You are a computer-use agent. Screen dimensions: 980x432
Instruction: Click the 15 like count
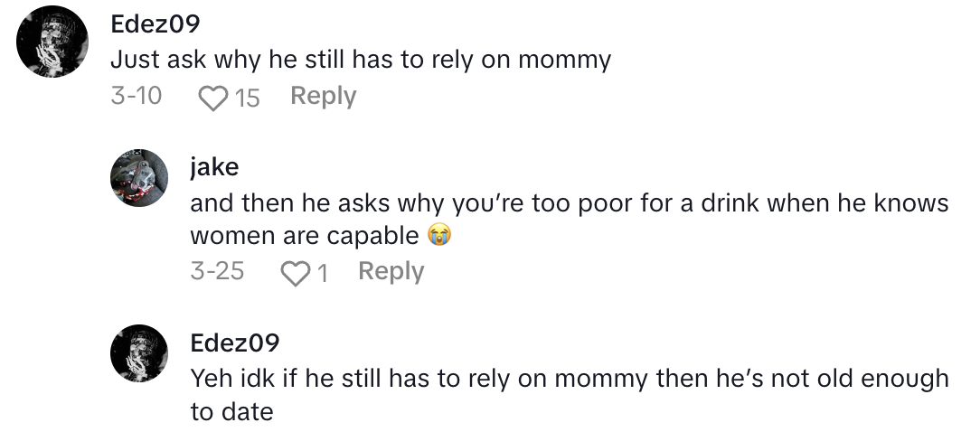(x=247, y=97)
